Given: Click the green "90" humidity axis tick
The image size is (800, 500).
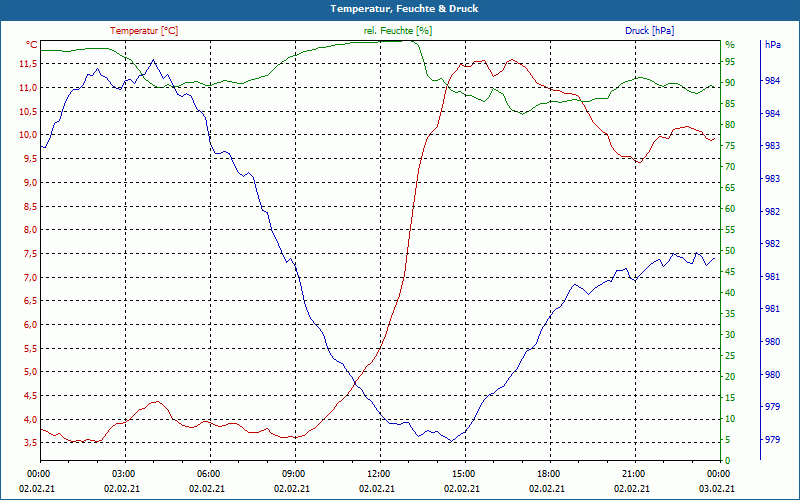Looking at the screenshot, I should [x=730, y=83].
